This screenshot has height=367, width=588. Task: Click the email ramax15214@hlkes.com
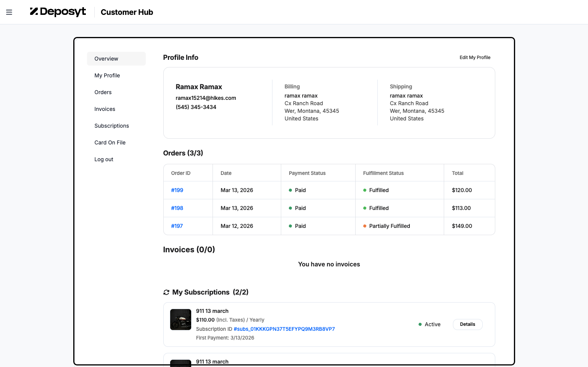(x=206, y=98)
